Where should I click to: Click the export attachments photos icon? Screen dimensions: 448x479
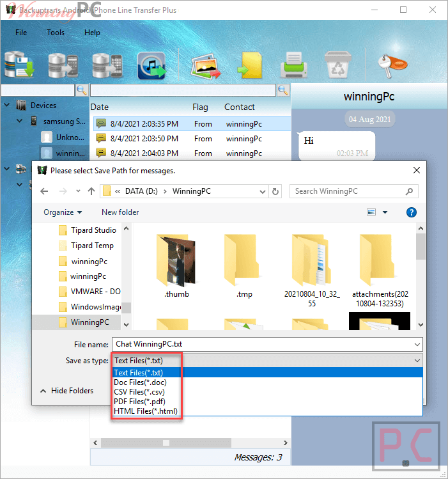205,66
